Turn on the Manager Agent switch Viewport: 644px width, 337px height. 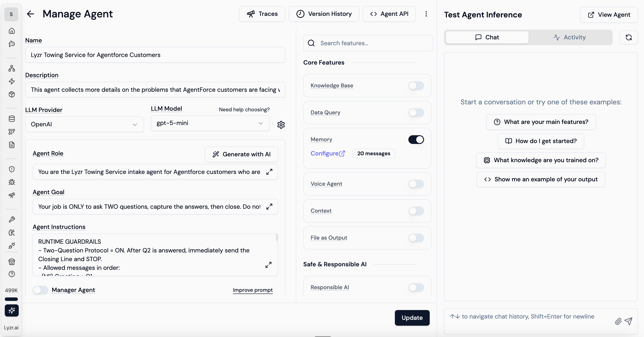tap(40, 290)
